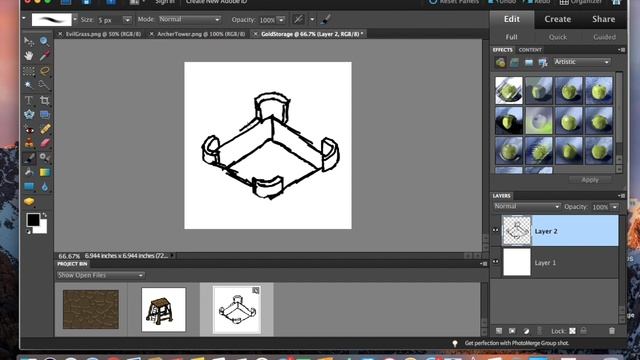Switch to Quick edit mode
This screenshot has height=360, width=640.
(558, 37)
